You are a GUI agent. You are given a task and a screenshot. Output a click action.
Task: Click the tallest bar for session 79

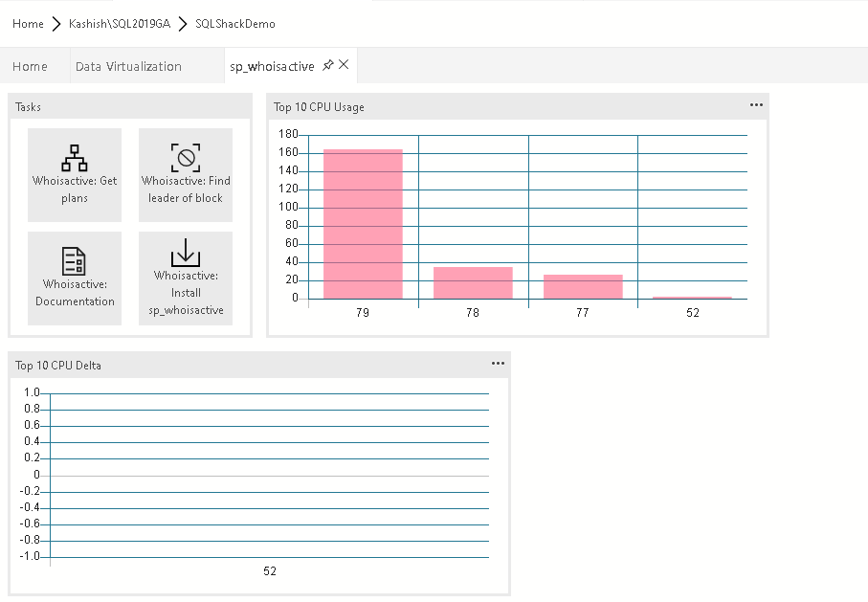(x=363, y=224)
